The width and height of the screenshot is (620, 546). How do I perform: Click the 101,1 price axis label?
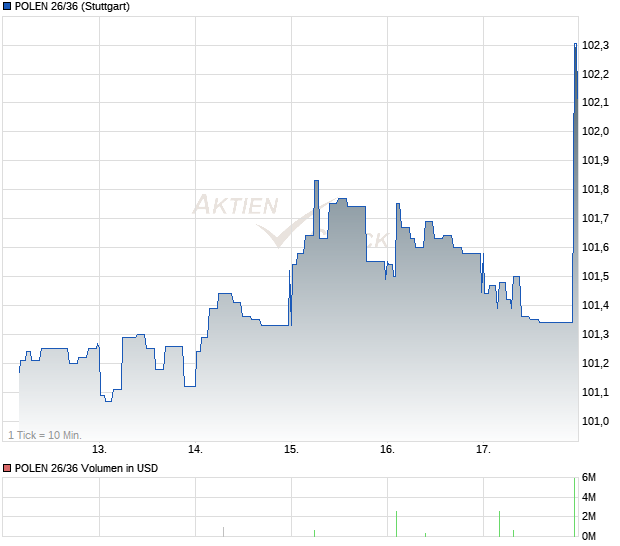(x=595, y=392)
